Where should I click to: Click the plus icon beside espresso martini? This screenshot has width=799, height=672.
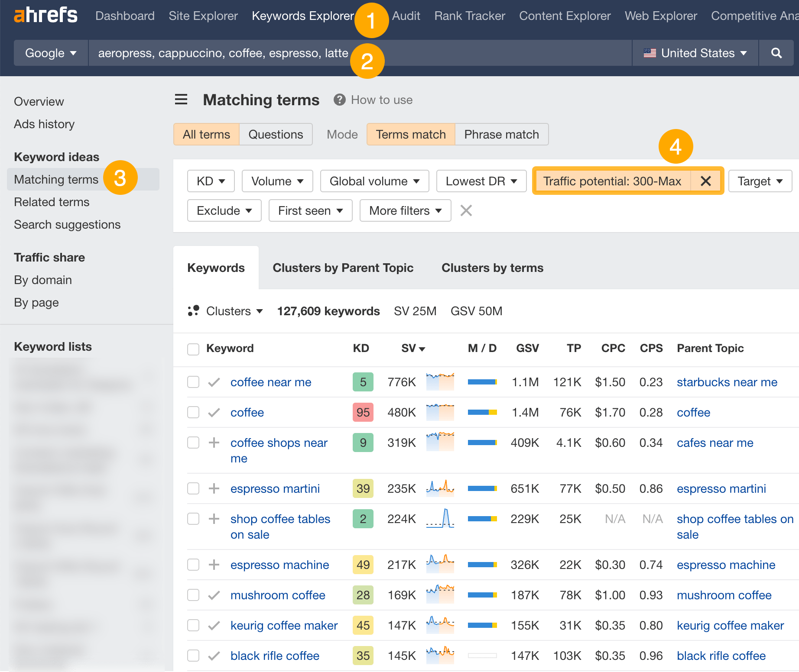click(x=214, y=488)
